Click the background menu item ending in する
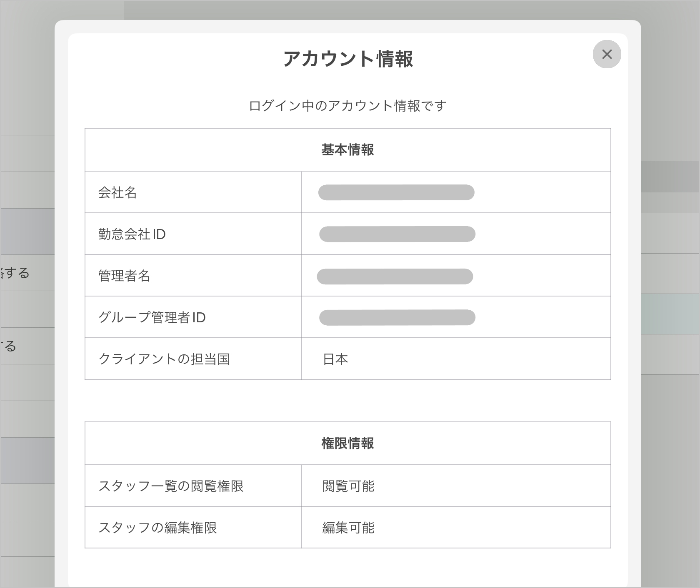 (x=15, y=273)
